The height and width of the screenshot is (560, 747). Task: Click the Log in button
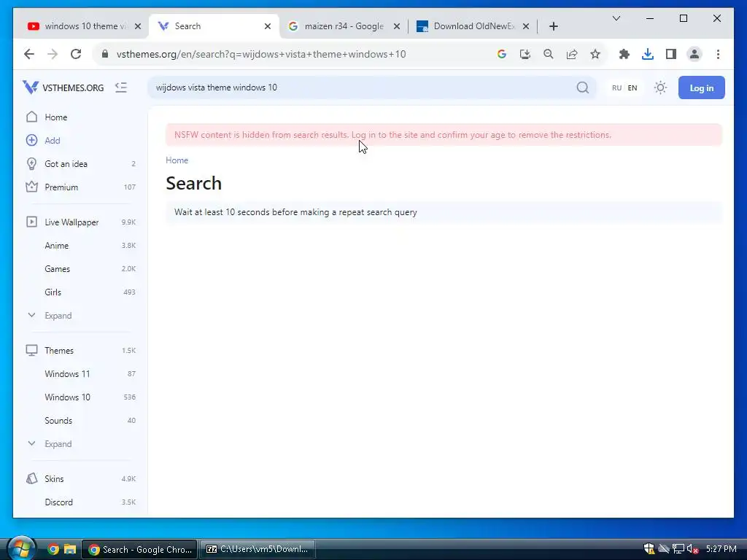[701, 87]
